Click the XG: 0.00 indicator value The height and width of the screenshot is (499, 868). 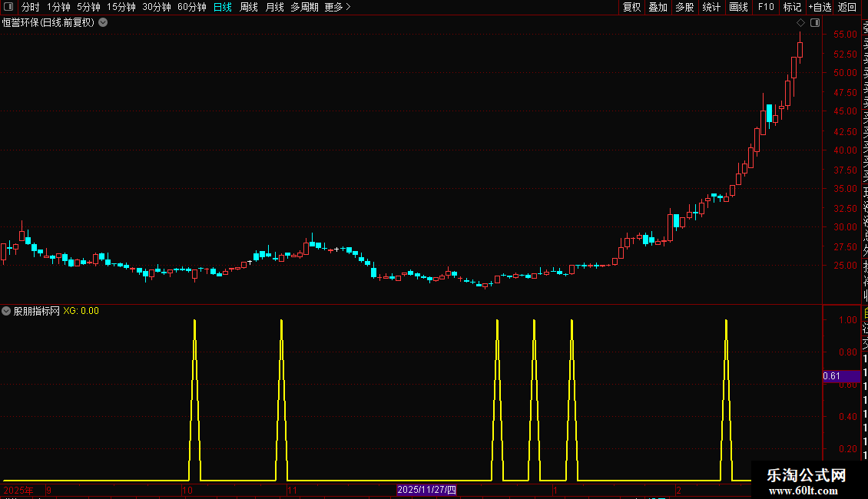tap(81, 311)
